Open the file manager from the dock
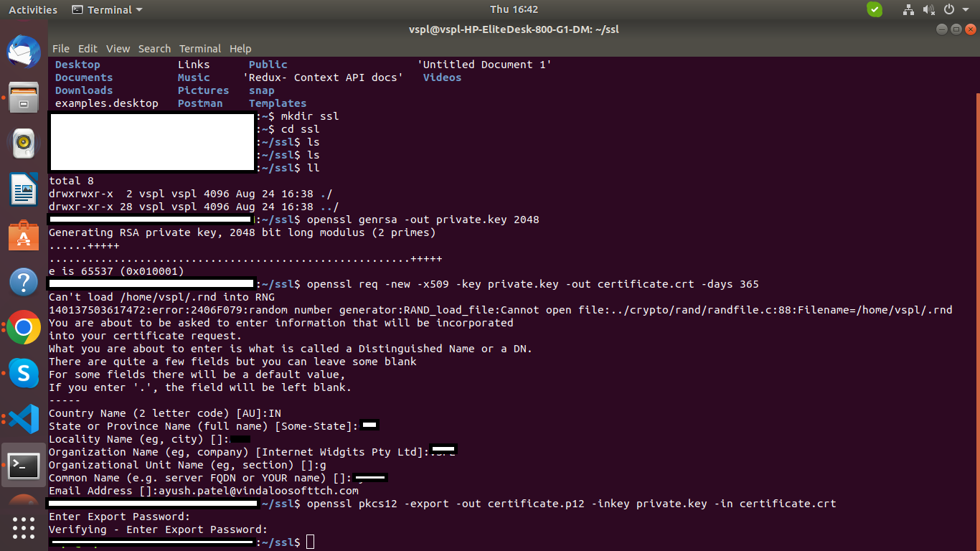980x551 pixels. 24,98
